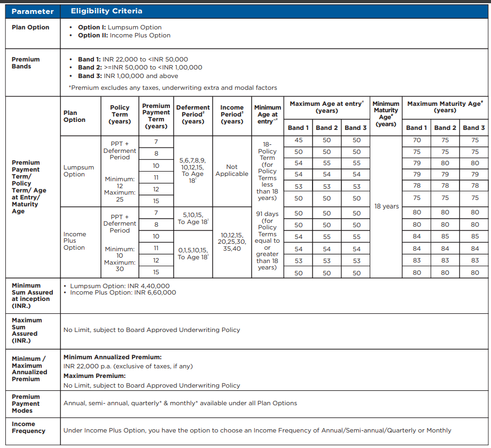Select the Option I: Lumpsum Option bullet
This screenshot has height=448, width=491.
(x=119, y=27)
